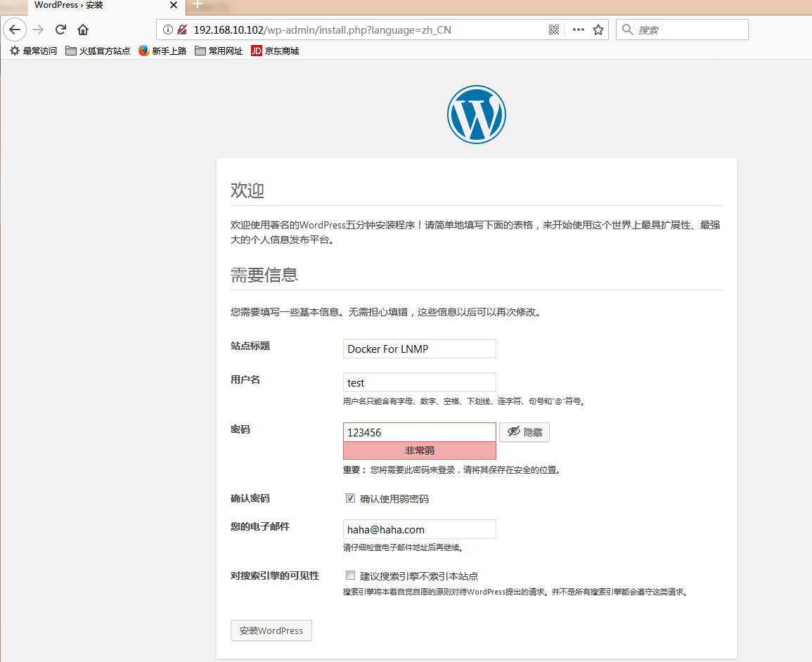Click the 确认密码 label
This screenshot has height=662, width=812.
coord(250,498)
